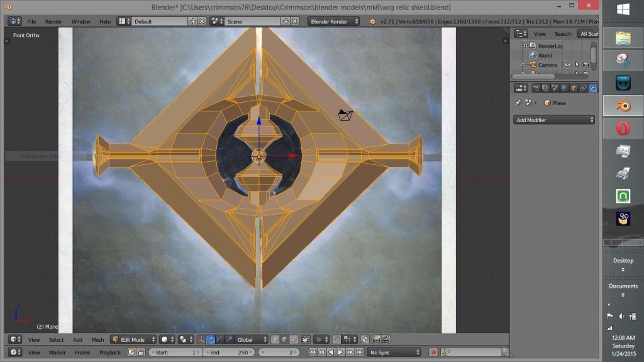Toggle Camera visibility eye icon

(568, 65)
